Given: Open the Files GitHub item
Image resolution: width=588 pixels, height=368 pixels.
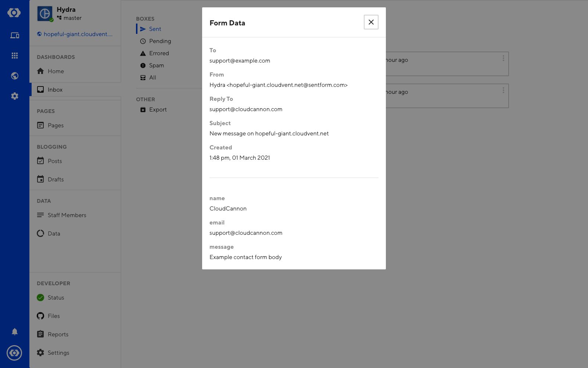Looking at the screenshot, I should coord(53,316).
